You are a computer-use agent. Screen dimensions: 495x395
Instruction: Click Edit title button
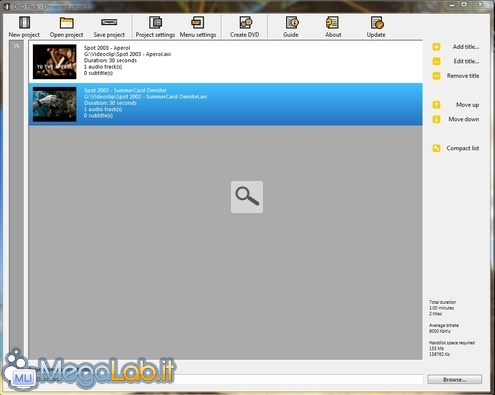pos(456,61)
